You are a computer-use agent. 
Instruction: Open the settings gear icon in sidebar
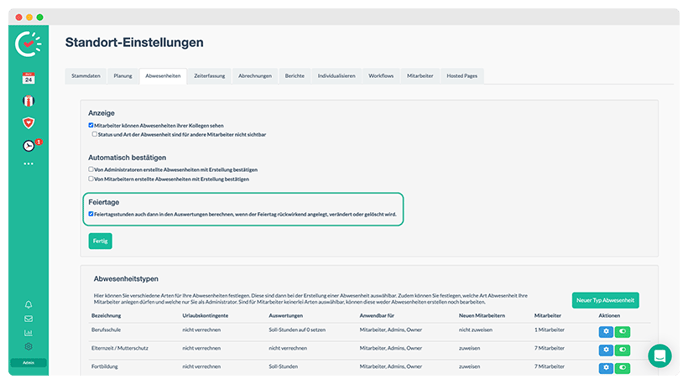(29, 346)
